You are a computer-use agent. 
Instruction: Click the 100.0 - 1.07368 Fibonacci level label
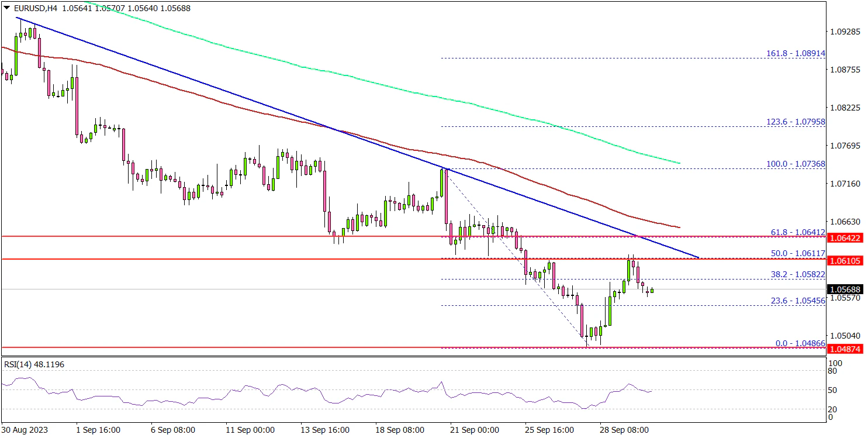coord(796,164)
